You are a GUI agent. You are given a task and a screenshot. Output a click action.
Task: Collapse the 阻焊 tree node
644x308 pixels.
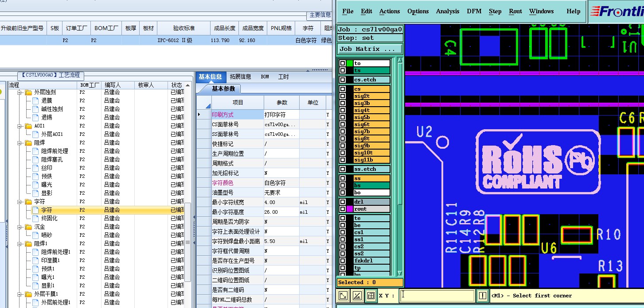tap(20, 143)
